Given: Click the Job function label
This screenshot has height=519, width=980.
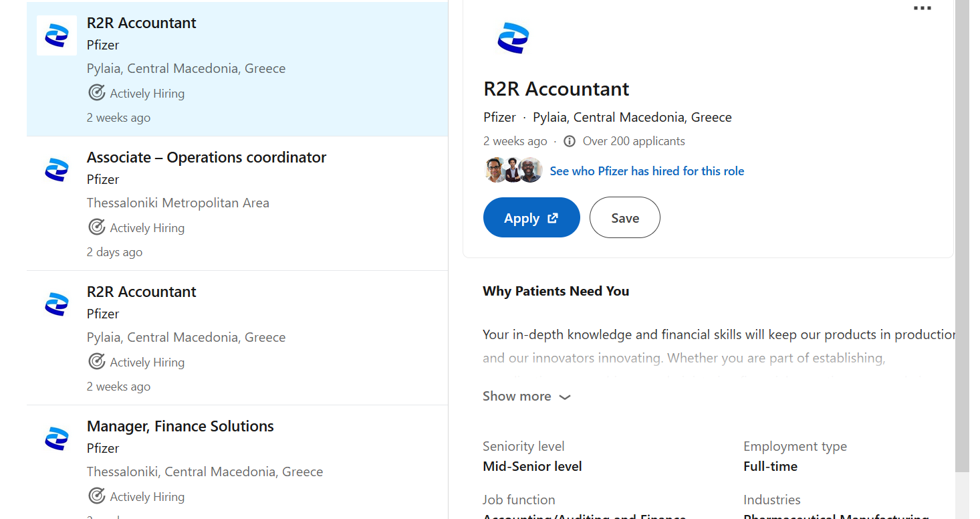Looking at the screenshot, I should [x=519, y=500].
